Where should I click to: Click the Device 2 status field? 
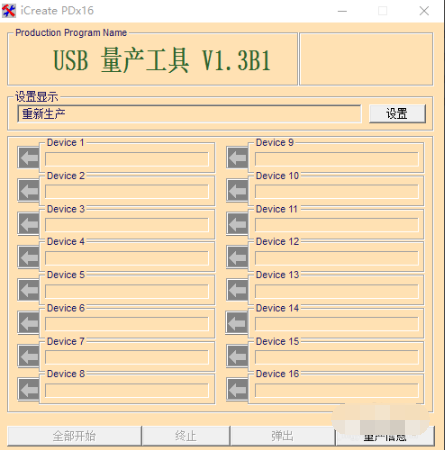pyautogui.click(x=127, y=192)
